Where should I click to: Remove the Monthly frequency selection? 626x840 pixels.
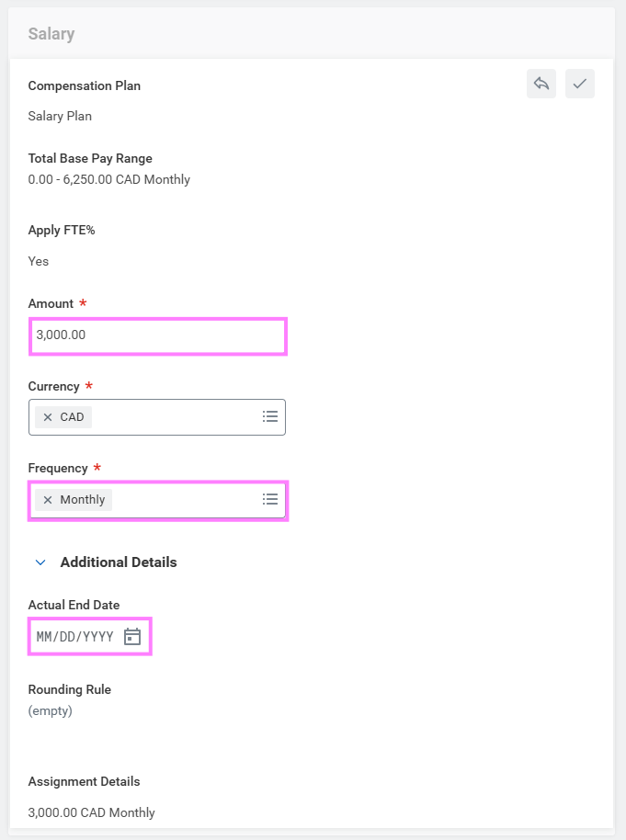48,500
